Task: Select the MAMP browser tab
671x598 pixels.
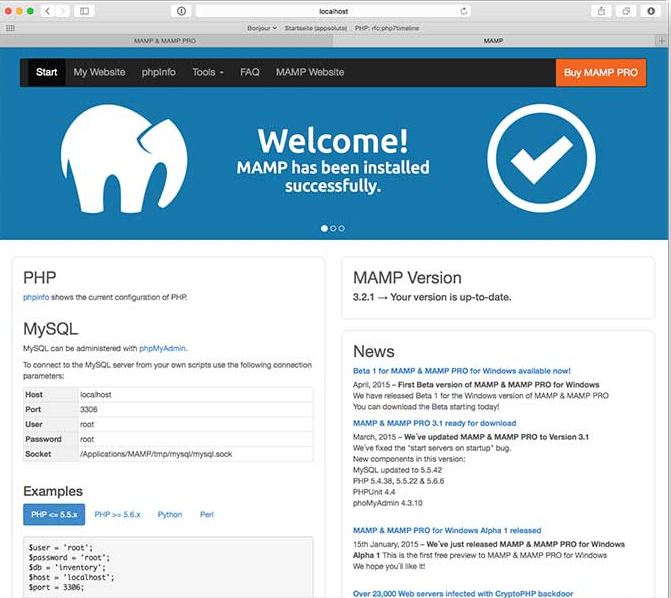Action: click(x=493, y=41)
